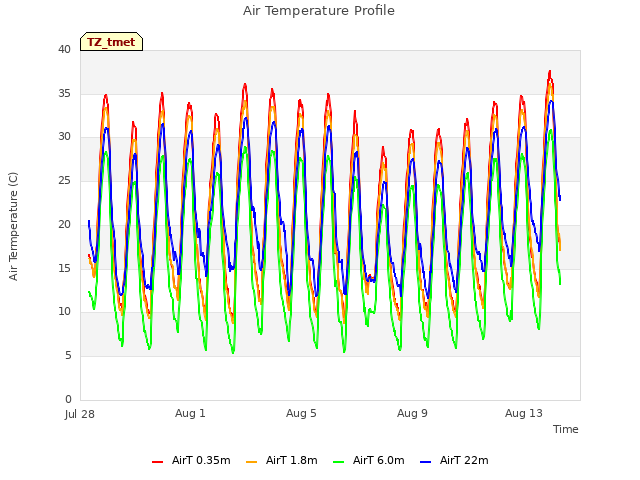Click the 0 y-axis tick label
The image size is (640, 480).
coord(68,399)
